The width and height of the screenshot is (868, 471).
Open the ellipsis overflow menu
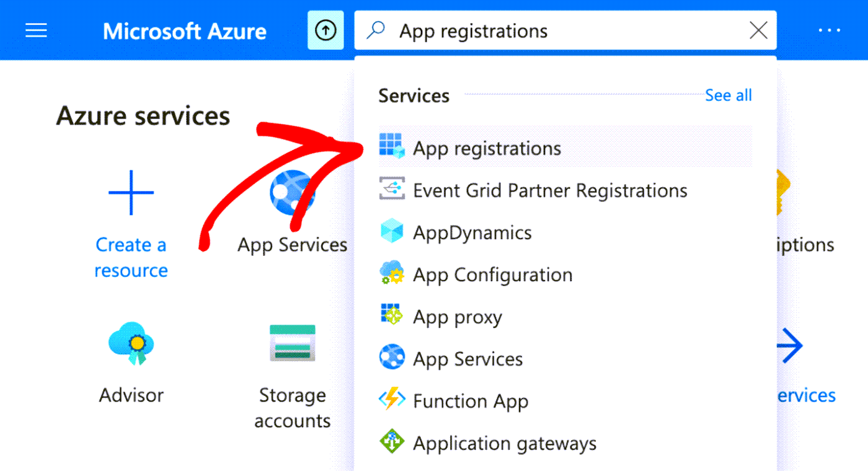(829, 30)
